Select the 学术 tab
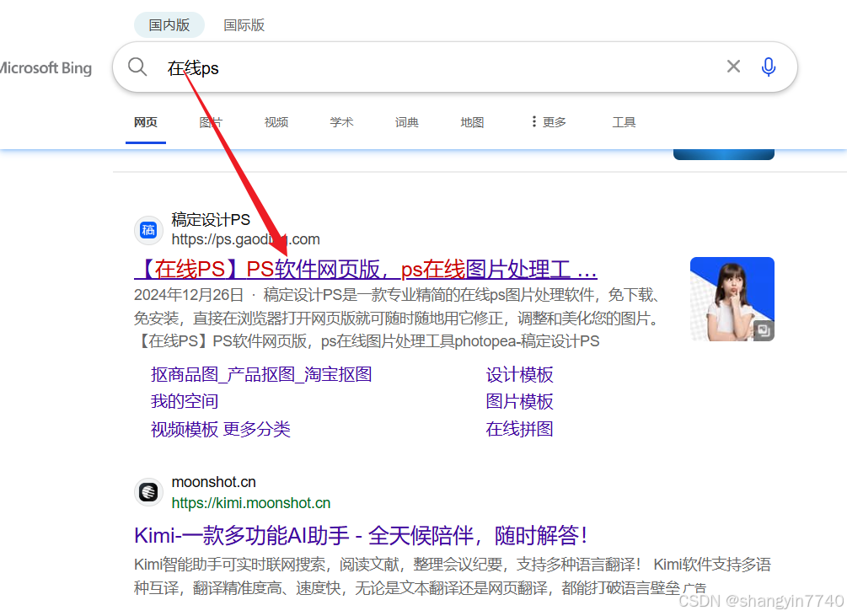This screenshot has height=616, width=847. [x=341, y=122]
